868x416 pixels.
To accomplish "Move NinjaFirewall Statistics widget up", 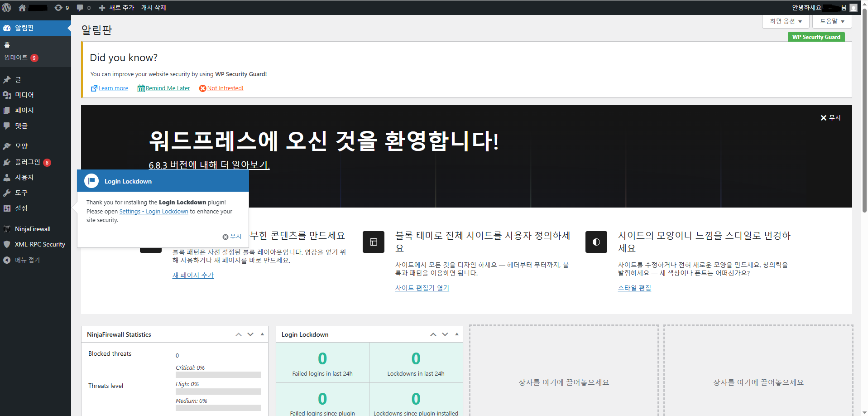I will click(239, 334).
